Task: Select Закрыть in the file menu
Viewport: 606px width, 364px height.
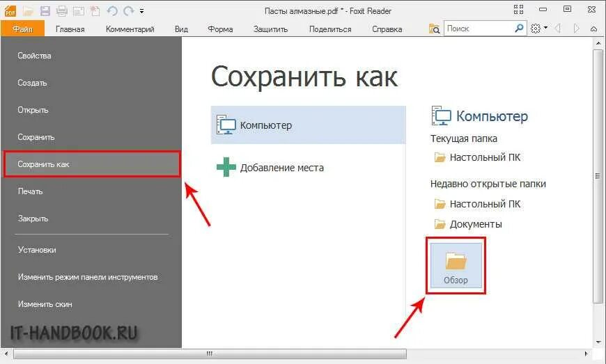Action: tap(91, 219)
